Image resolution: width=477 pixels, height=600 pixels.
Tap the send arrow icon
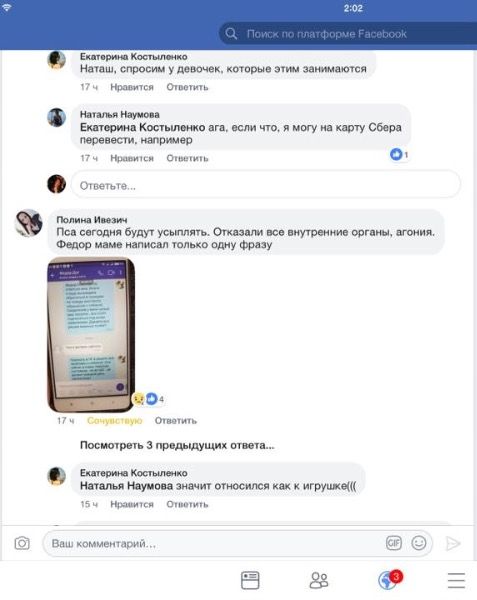coord(453,543)
